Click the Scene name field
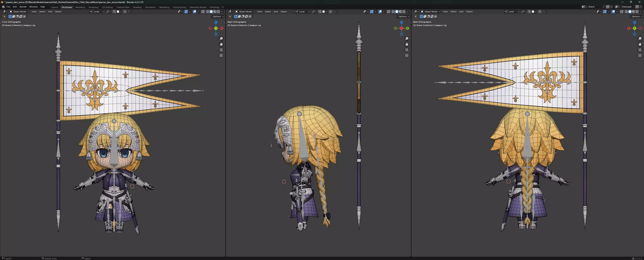 596,7
